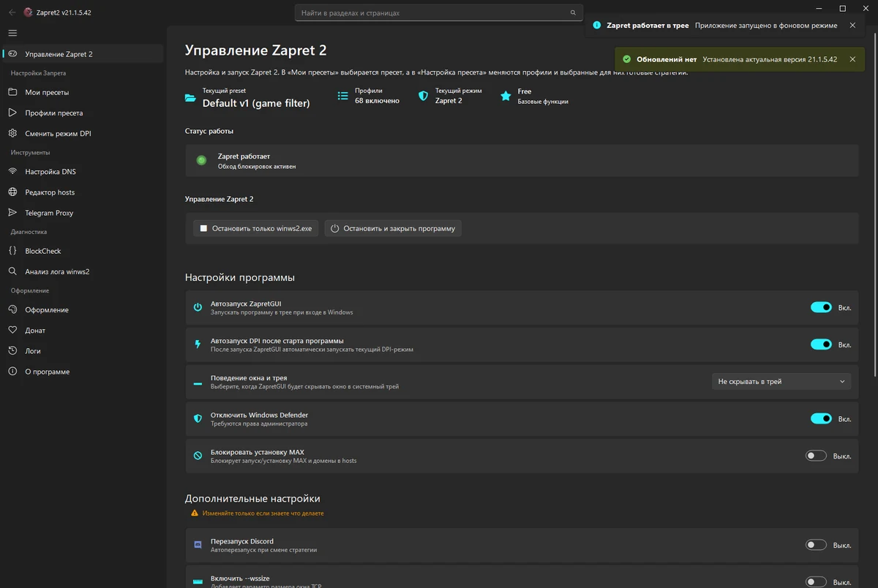878x588 pixels.
Task: Click Остановить и закрыть программу button
Action: (x=393, y=228)
